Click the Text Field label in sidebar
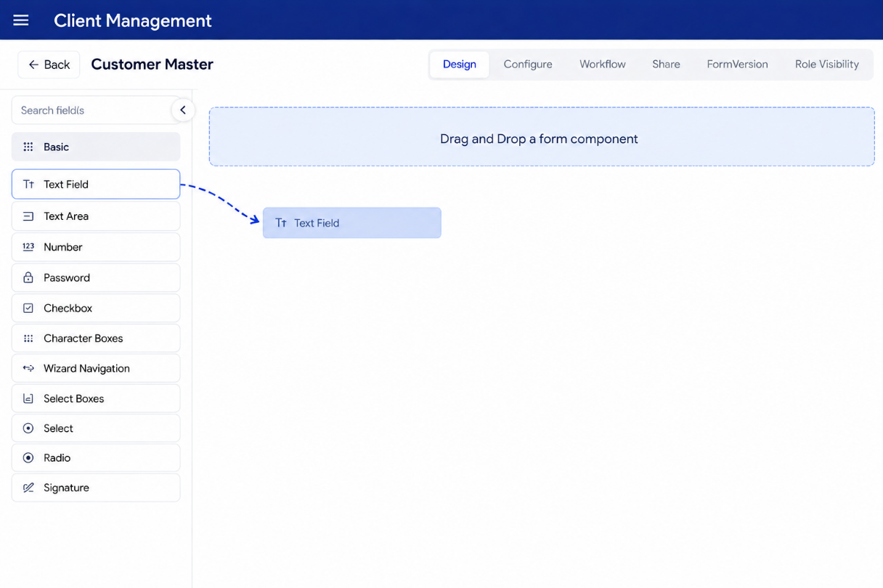This screenshot has width=883, height=588. [66, 184]
